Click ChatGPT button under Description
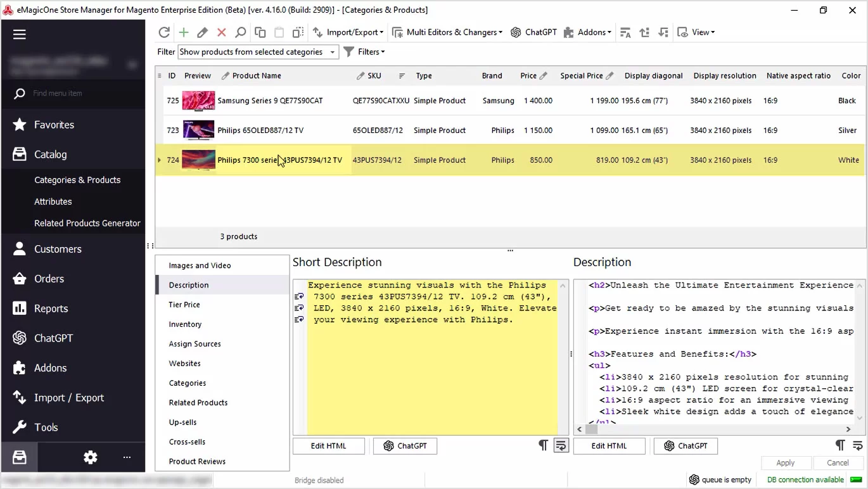This screenshot has width=868, height=489. pos(686,446)
